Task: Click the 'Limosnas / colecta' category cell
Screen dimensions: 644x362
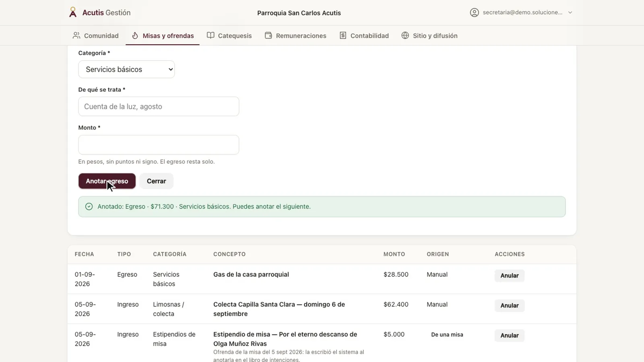Action: (x=168, y=309)
